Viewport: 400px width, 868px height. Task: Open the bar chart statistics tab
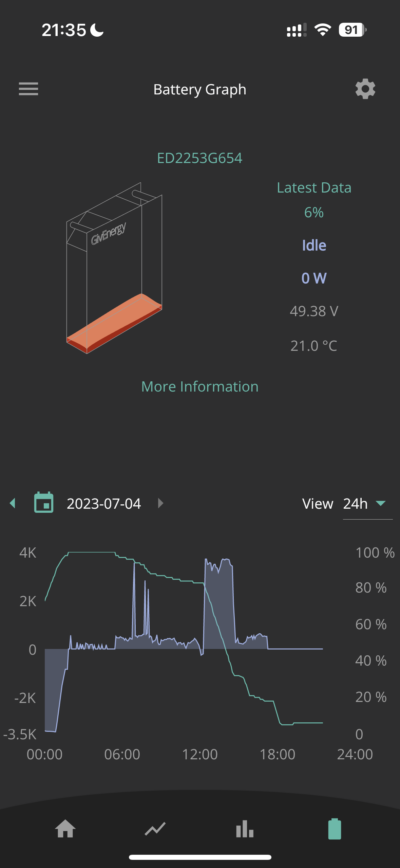click(245, 829)
